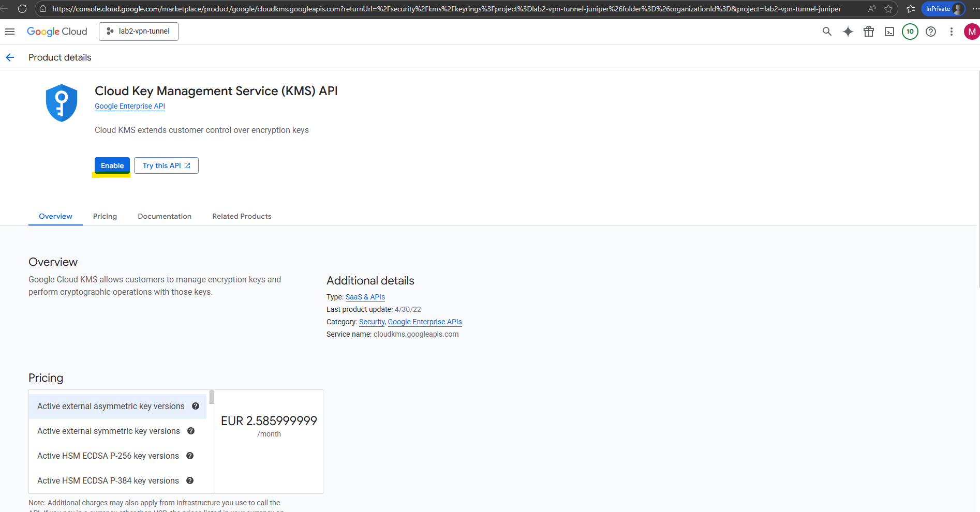
Task: Click the EUR 2.585999999 price value
Action: click(x=269, y=421)
